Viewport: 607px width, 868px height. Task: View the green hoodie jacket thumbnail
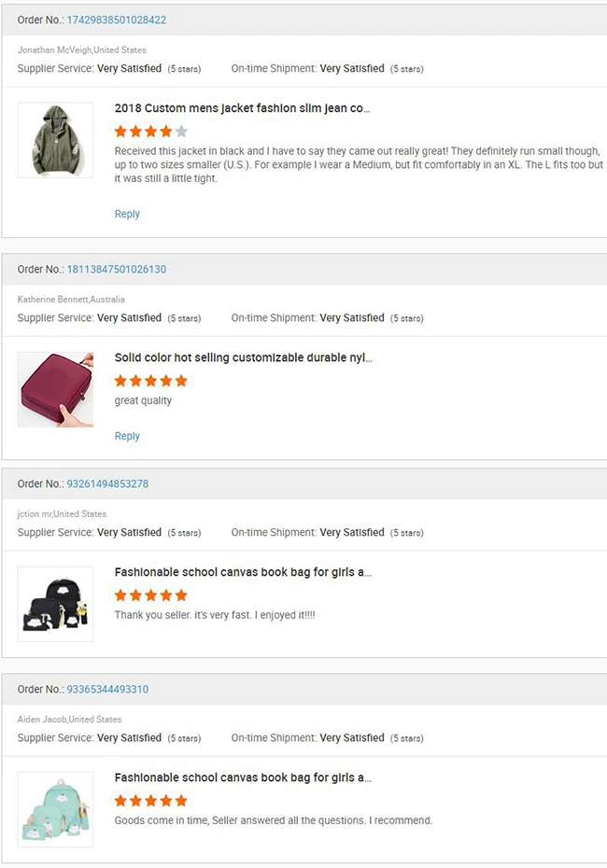(x=55, y=140)
